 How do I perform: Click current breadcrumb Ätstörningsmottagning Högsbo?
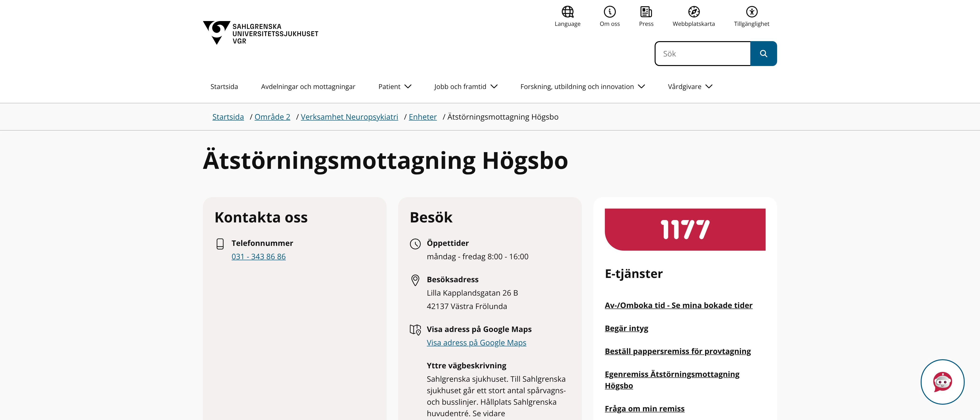502,117
